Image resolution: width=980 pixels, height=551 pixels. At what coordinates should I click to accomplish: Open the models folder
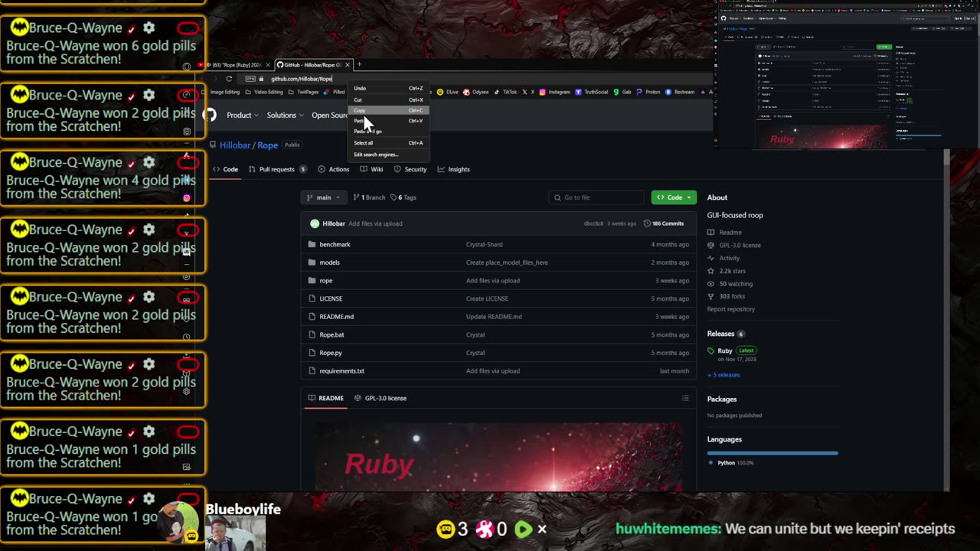click(329, 262)
